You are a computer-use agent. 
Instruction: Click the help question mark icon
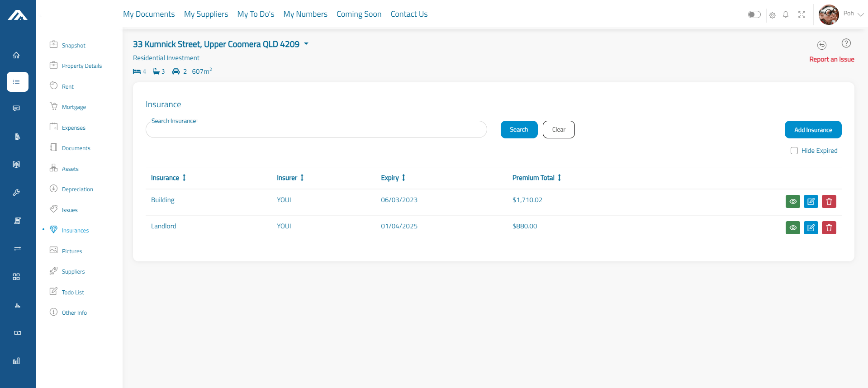click(x=846, y=43)
